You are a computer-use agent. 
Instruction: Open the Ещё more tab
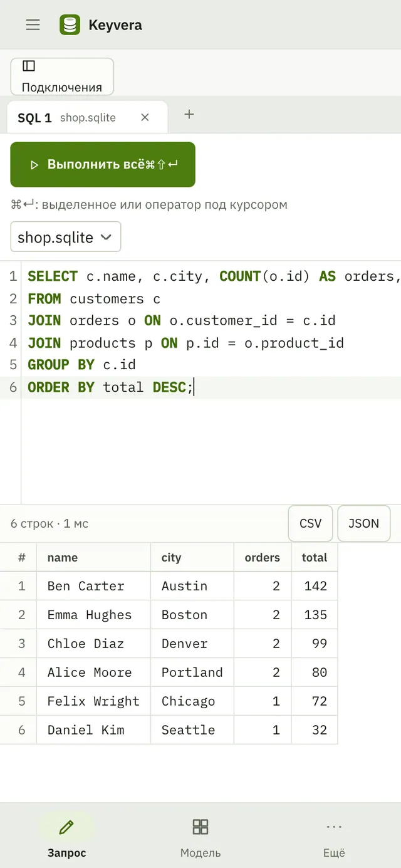tap(334, 837)
